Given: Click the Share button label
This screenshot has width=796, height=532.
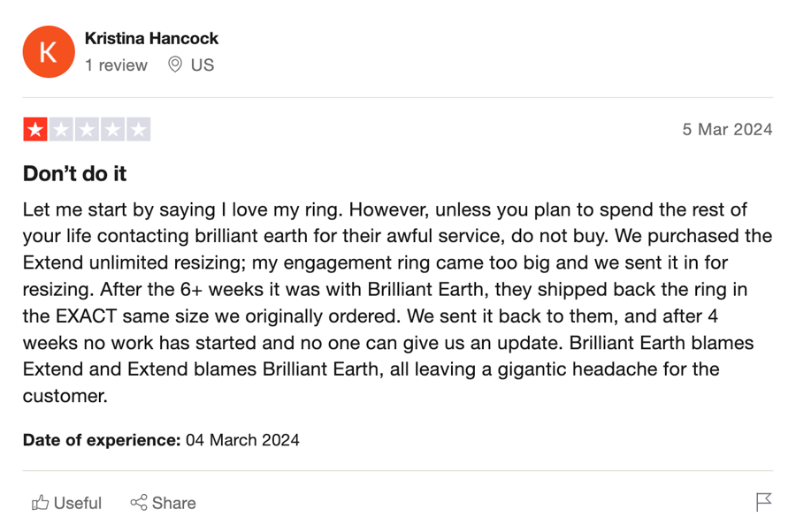Looking at the screenshot, I should (174, 503).
